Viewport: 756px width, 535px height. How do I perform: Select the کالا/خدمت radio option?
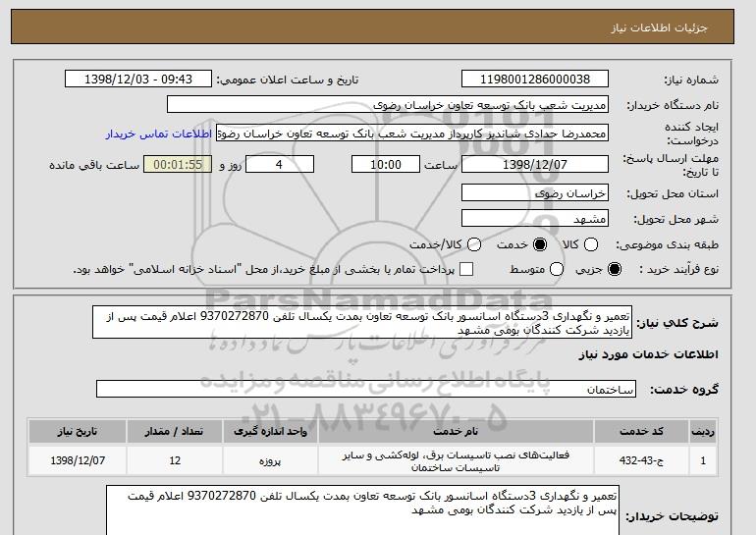click(474, 244)
